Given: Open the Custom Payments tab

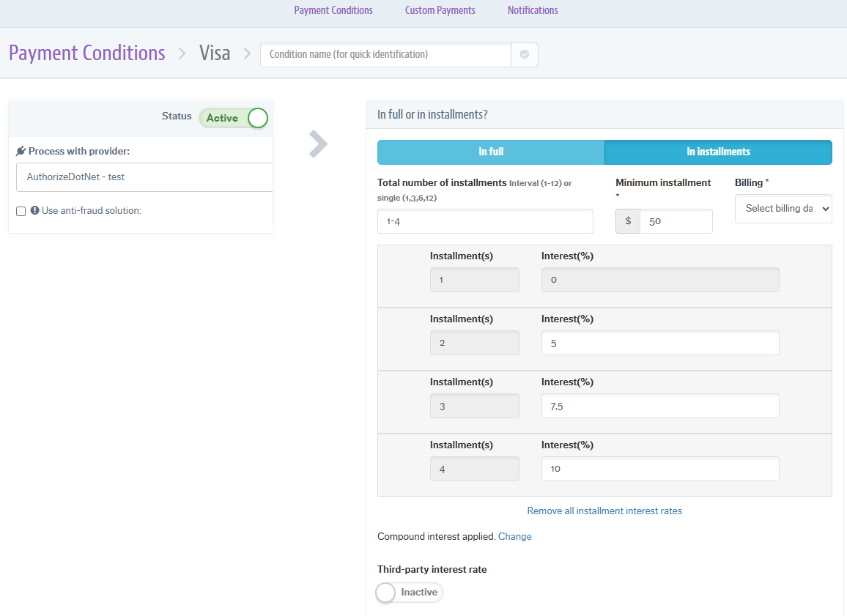Looking at the screenshot, I should (x=440, y=10).
